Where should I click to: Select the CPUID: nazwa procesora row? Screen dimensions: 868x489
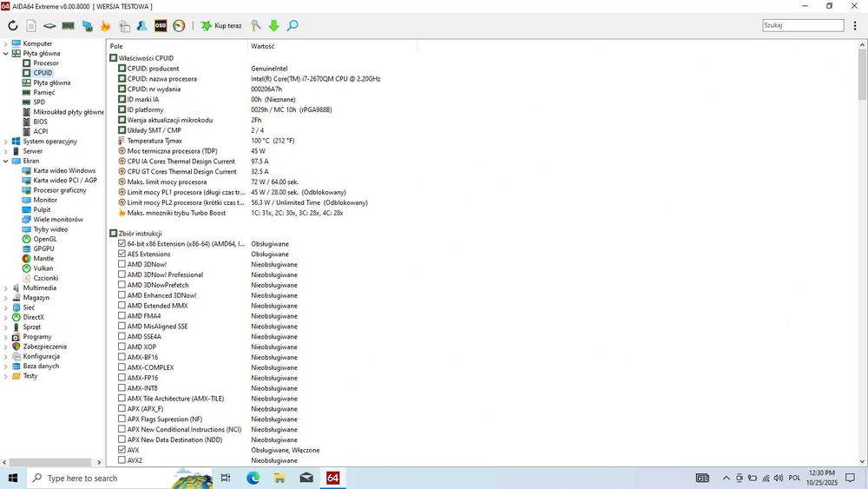(260, 79)
